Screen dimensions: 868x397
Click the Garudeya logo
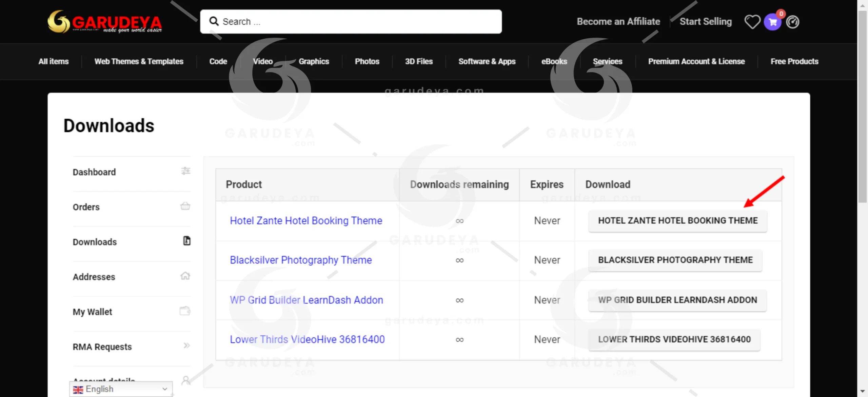click(x=104, y=21)
